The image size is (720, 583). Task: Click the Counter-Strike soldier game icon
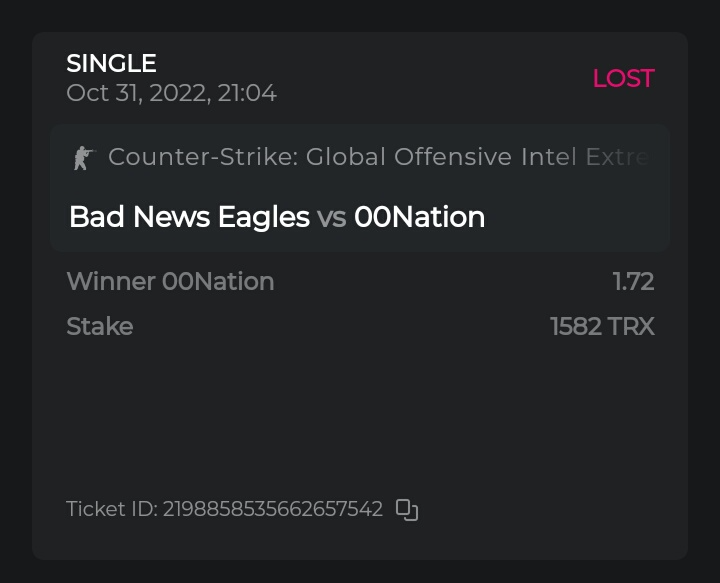[x=82, y=157]
